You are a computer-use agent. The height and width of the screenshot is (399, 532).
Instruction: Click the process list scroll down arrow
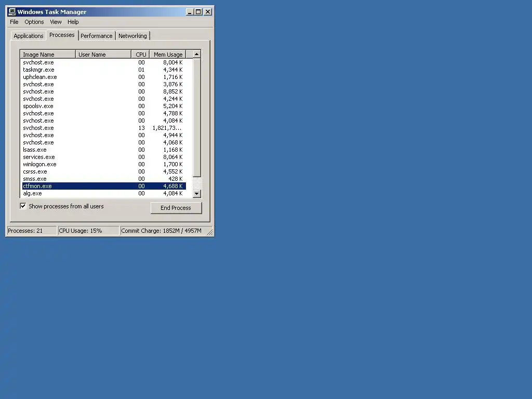point(197,194)
